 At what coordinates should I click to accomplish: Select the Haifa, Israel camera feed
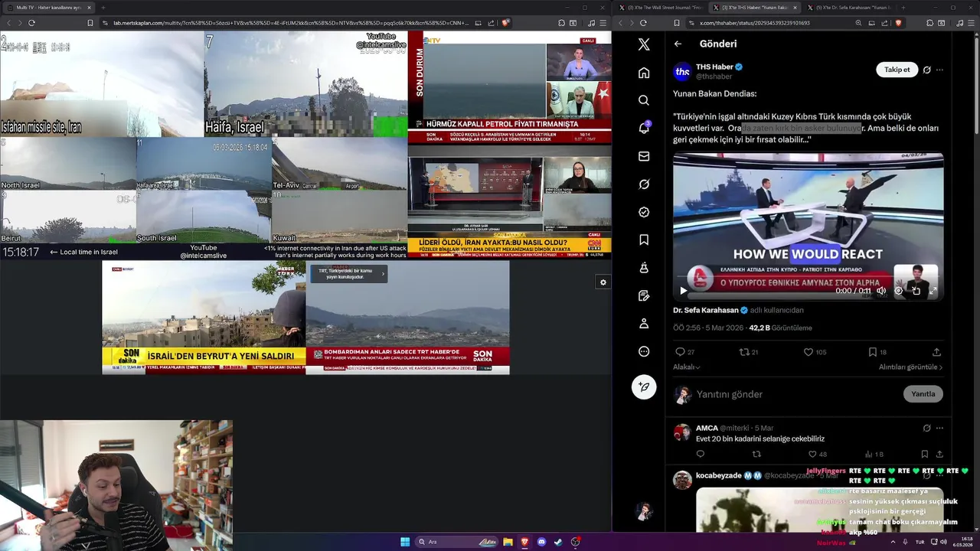(305, 83)
